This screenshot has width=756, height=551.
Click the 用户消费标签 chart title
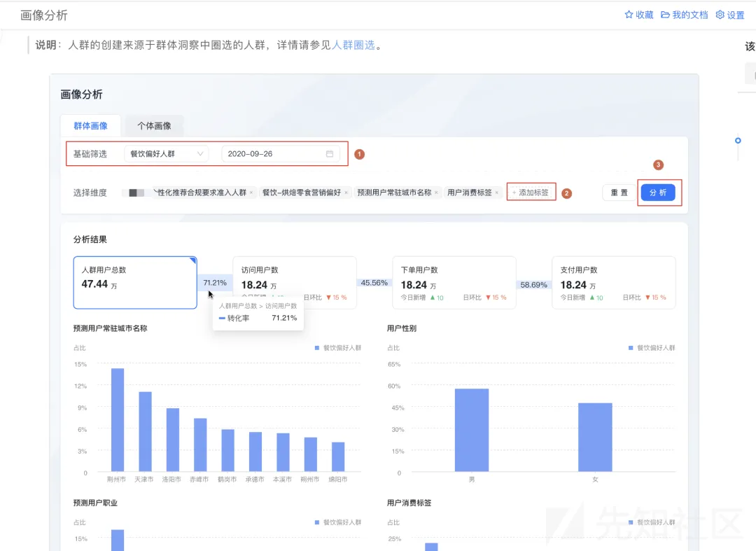(409, 503)
